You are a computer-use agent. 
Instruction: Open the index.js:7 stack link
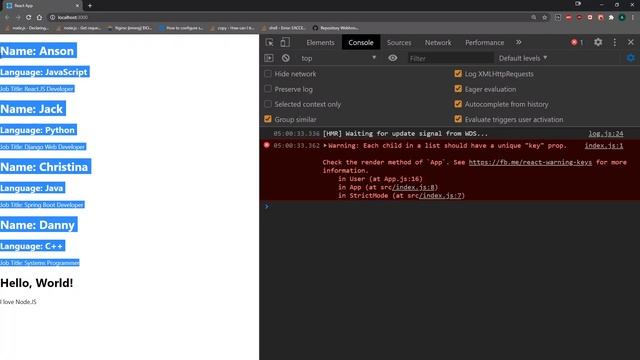[441, 196]
